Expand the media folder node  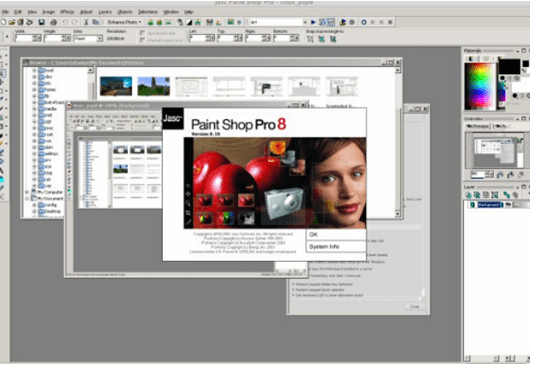[x=34, y=109]
